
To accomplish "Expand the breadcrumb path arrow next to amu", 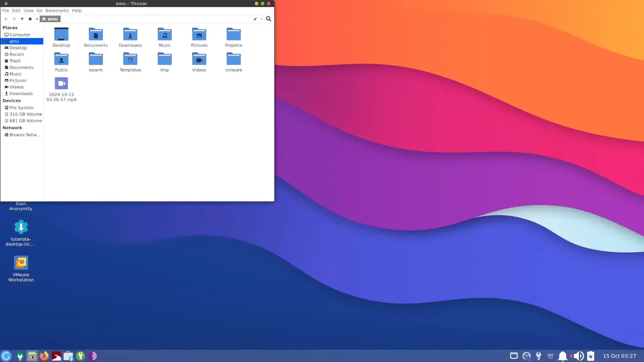I will (x=261, y=19).
